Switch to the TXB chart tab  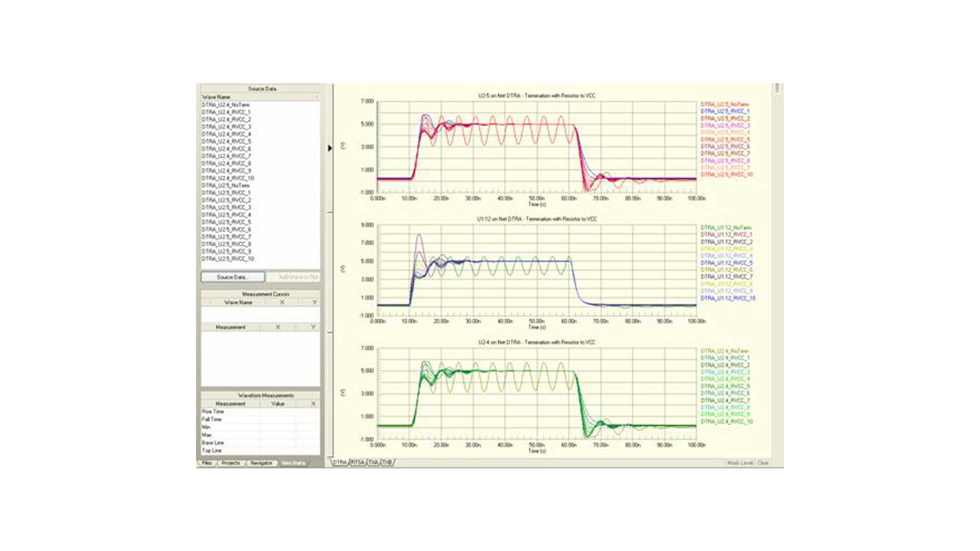387,463
